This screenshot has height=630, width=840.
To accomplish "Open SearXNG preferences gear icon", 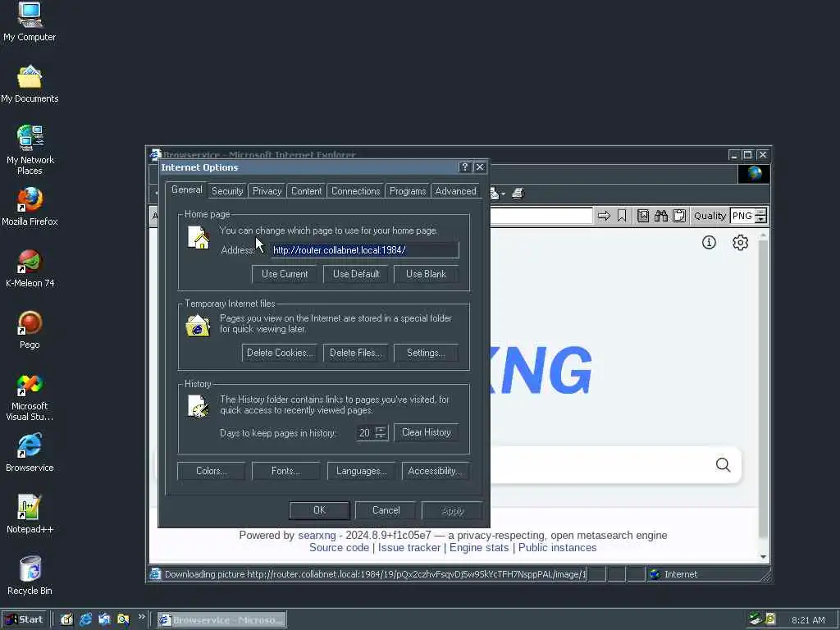I will [741, 243].
